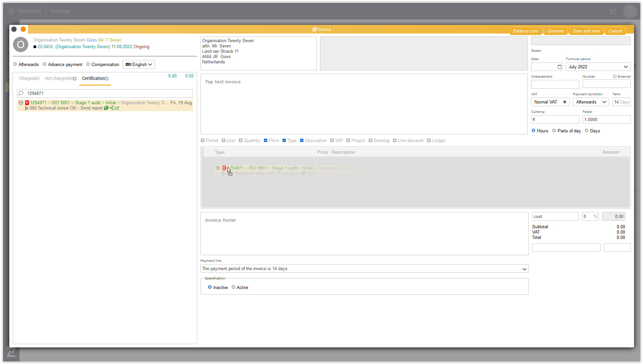Screen dimensions: 643x364
Task: Click the coins icon after Send report
Action: click(x=106, y=108)
